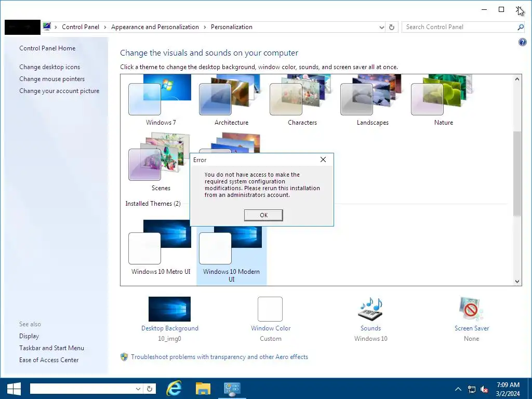Click the taskbar address refresh button
This screenshot has width=532, height=399.
point(150,389)
